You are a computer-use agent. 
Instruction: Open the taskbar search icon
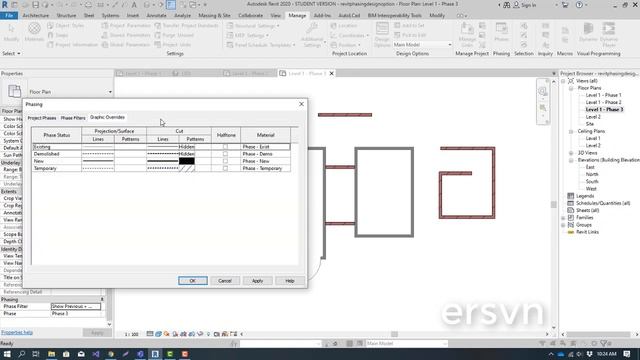(22, 354)
